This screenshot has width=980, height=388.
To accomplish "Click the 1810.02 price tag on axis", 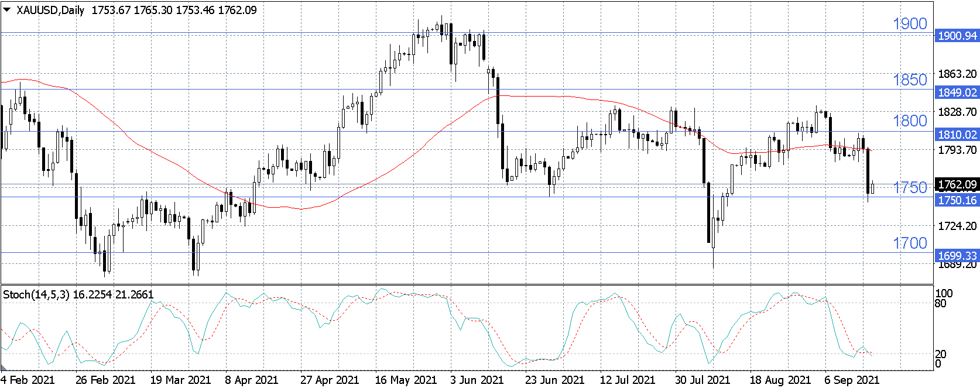I will point(957,135).
